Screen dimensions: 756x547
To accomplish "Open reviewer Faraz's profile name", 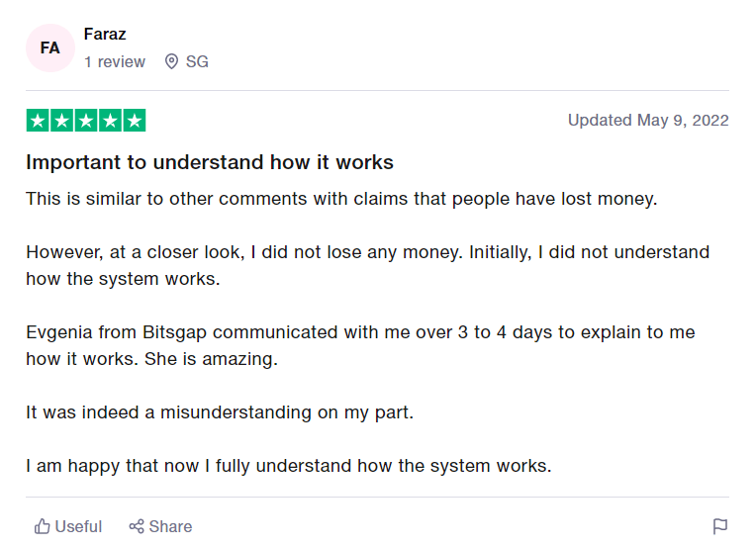I will tap(105, 35).
